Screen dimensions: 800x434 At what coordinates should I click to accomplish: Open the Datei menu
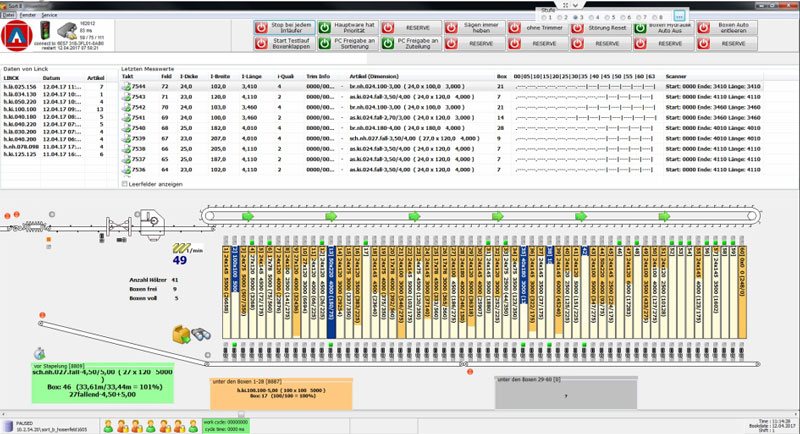click(x=9, y=16)
